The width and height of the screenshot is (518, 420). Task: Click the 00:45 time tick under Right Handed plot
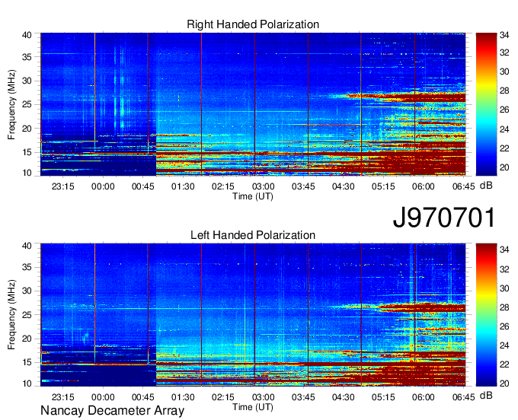[x=142, y=186]
